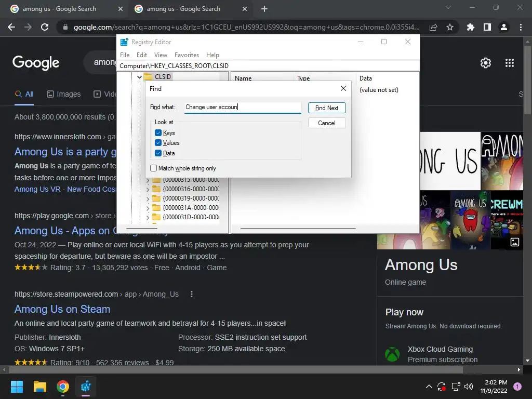Expand the {00000319-0000 key
This screenshot has width=532, height=399.
(x=148, y=199)
